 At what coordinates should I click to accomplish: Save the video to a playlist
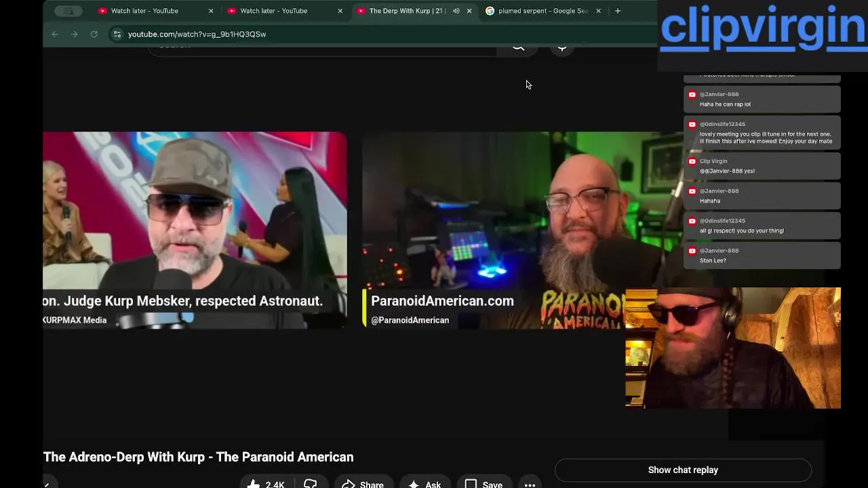coord(484,484)
